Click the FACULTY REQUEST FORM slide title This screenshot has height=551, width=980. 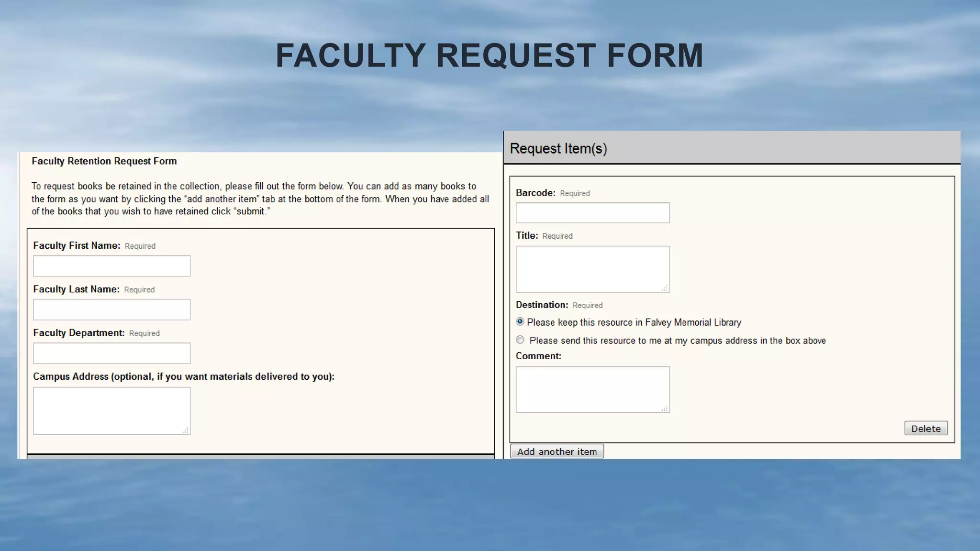coord(489,55)
